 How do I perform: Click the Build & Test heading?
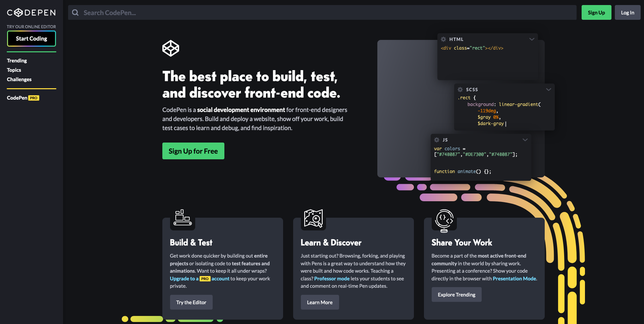tap(191, 242)
